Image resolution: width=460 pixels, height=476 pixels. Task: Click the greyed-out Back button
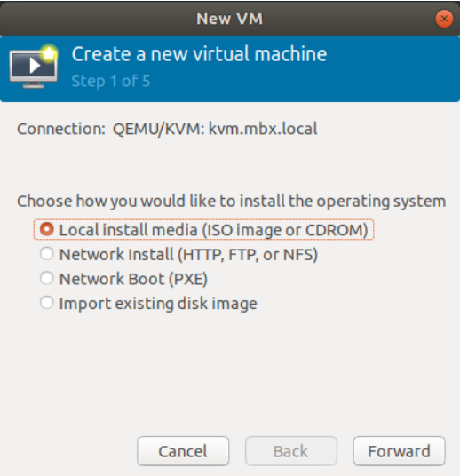(x=291, y=451)
